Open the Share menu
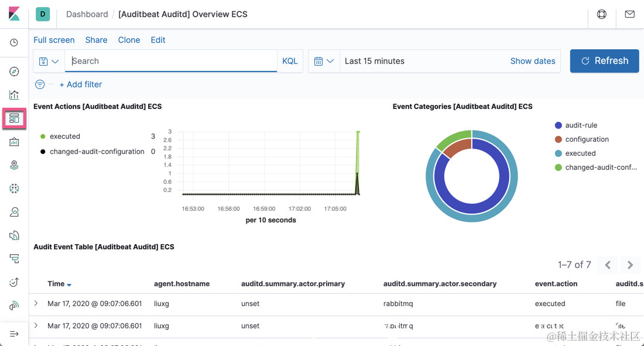The height and width of the screenshot is (346, 644). pos(96,40)
